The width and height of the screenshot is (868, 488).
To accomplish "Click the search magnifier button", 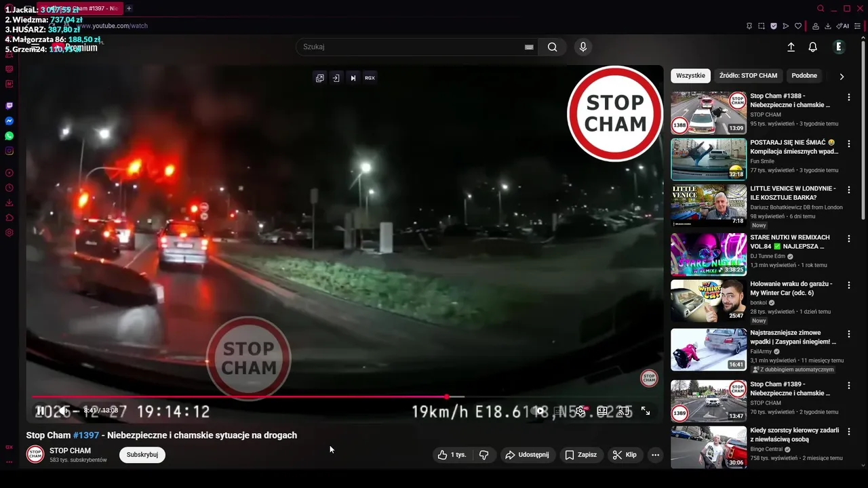I will (x=553, y=47).
